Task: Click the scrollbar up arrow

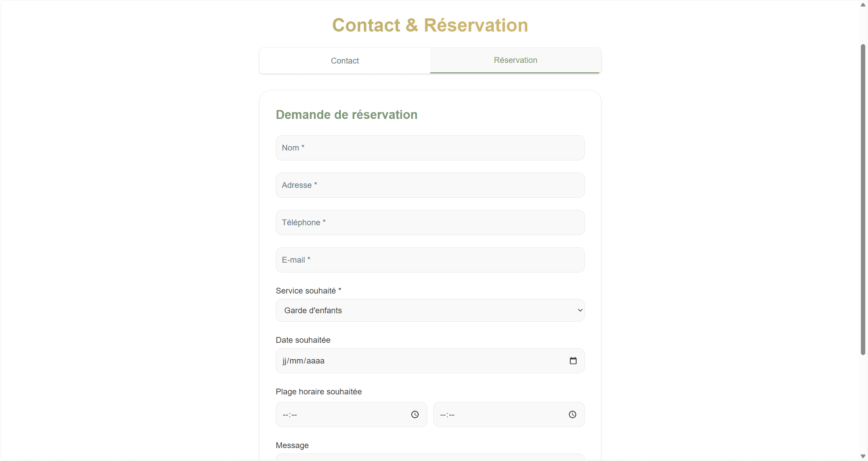Action: tap(863, 5)
